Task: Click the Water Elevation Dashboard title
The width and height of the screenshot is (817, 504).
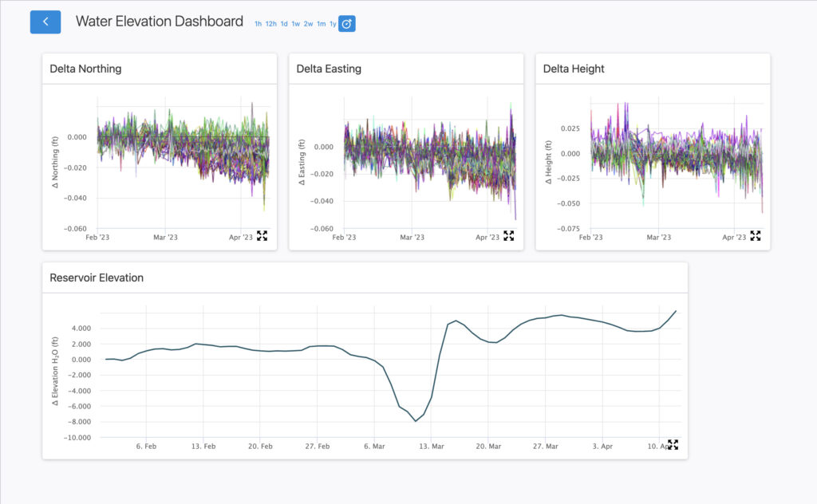Action: tap(159, 22)
